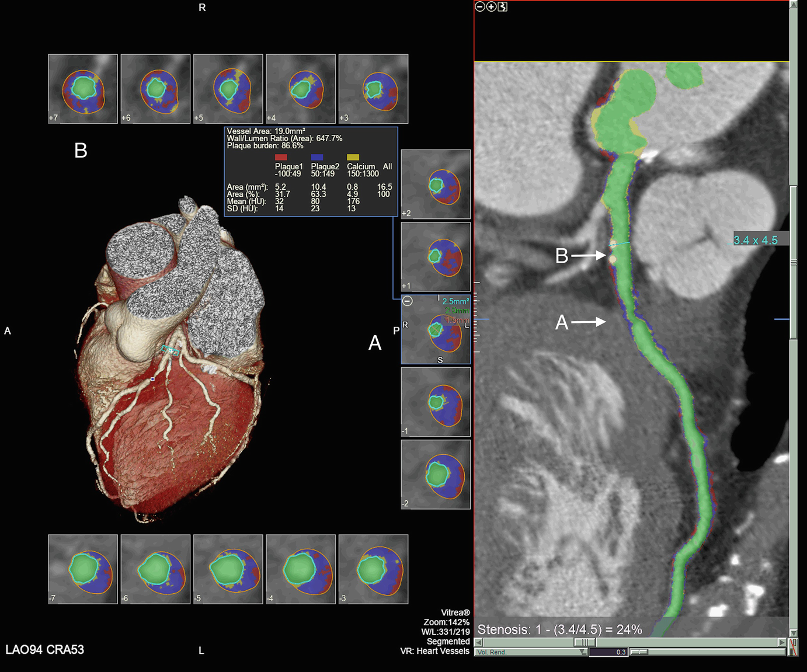Select the -7 cross-section thumbnail

[83, 569]
